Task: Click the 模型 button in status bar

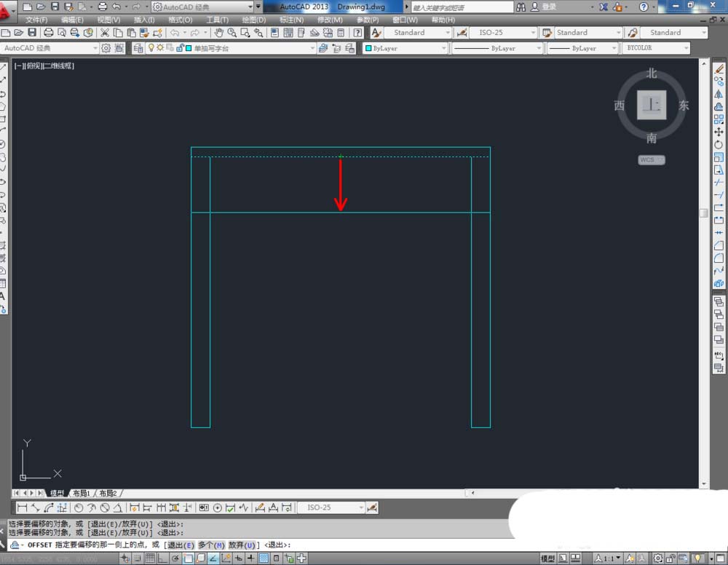Action: [547, 558]
